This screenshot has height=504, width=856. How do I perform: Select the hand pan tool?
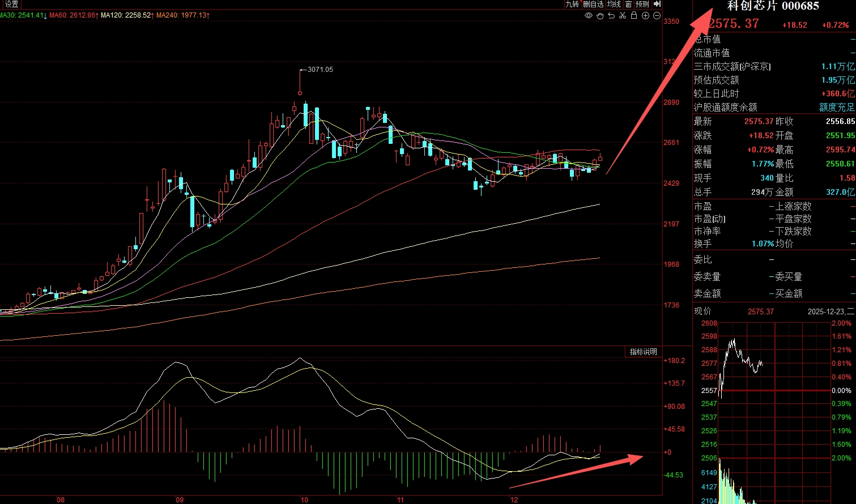point(600,15)
